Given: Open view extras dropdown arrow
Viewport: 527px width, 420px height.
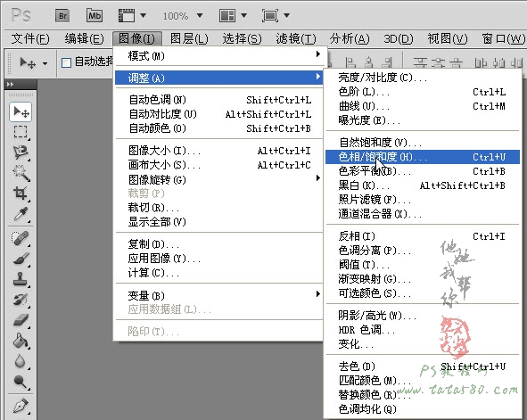Looking at the screenshot, I should tap(144, 15).
